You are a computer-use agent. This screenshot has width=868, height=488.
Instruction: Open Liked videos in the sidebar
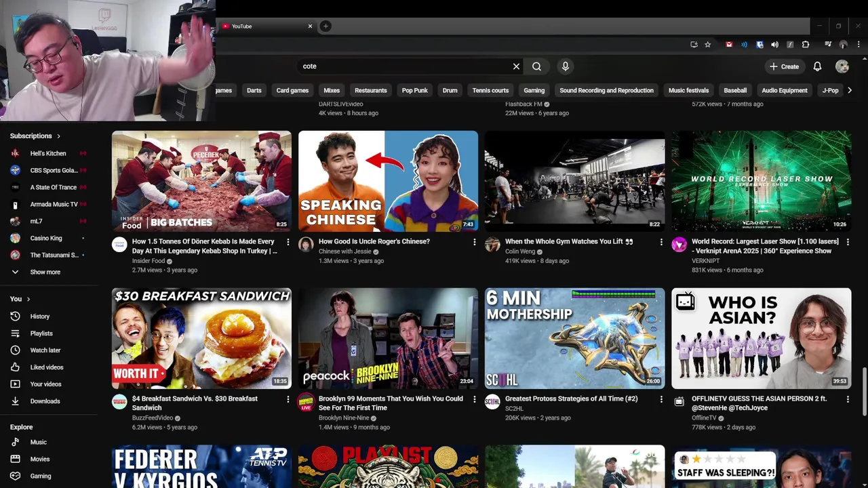coord(49,367)
